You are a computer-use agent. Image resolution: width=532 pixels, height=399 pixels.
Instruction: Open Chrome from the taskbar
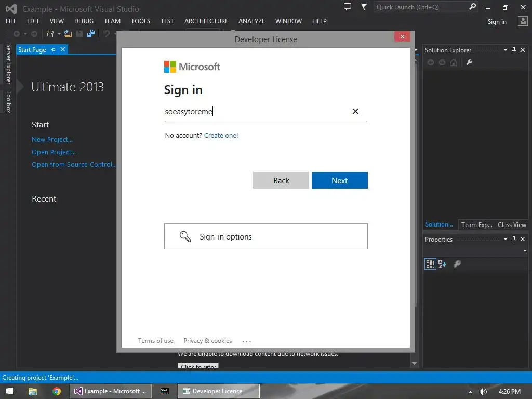(57, 391)
